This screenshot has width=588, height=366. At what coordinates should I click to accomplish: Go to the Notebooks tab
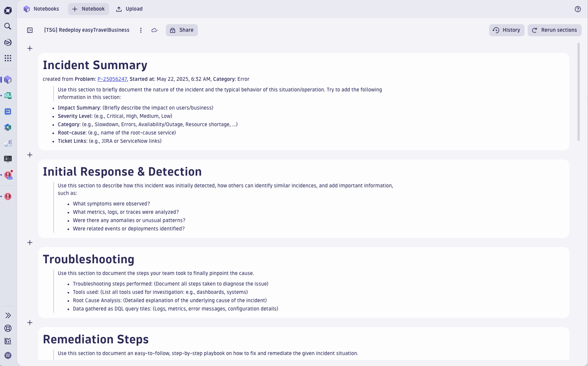(x=42, y=9)
